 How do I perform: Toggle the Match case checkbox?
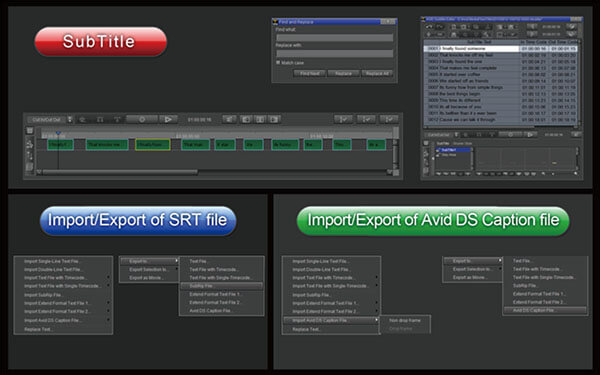coord(278,62)
